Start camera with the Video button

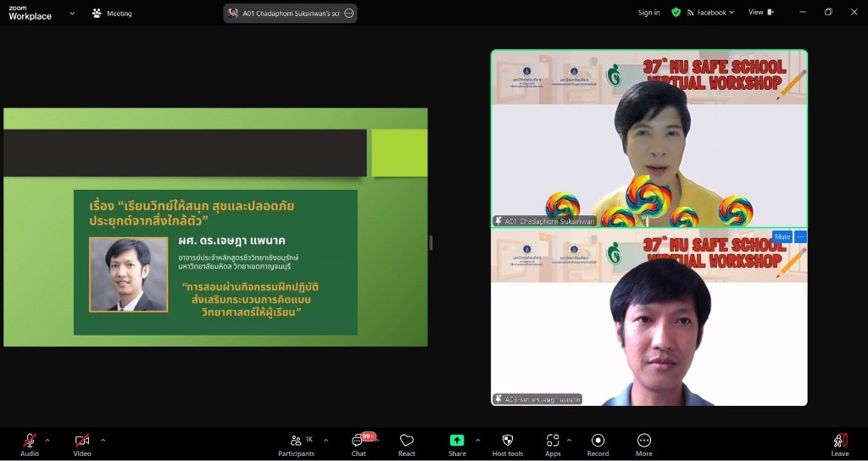tap(82, 445)
